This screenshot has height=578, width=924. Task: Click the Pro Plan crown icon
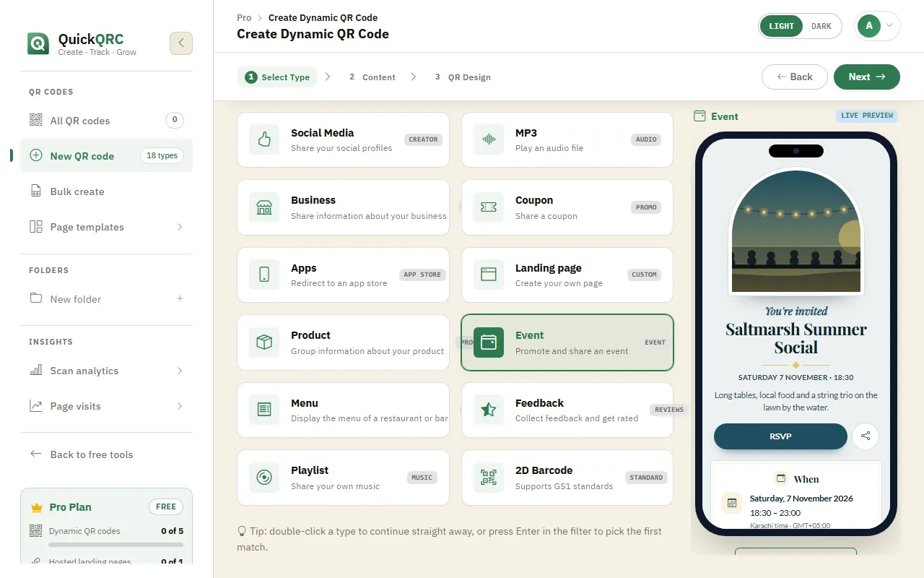(37, 507)
